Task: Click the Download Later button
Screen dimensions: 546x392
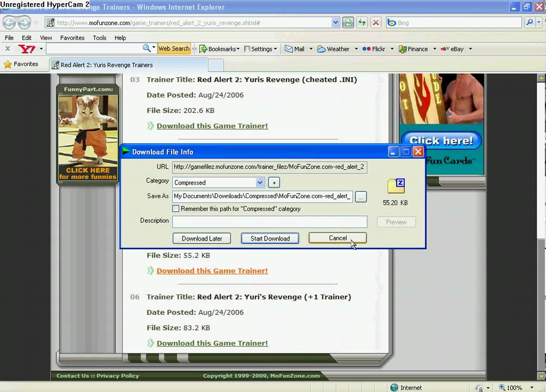Action: [x=202, y=238]
